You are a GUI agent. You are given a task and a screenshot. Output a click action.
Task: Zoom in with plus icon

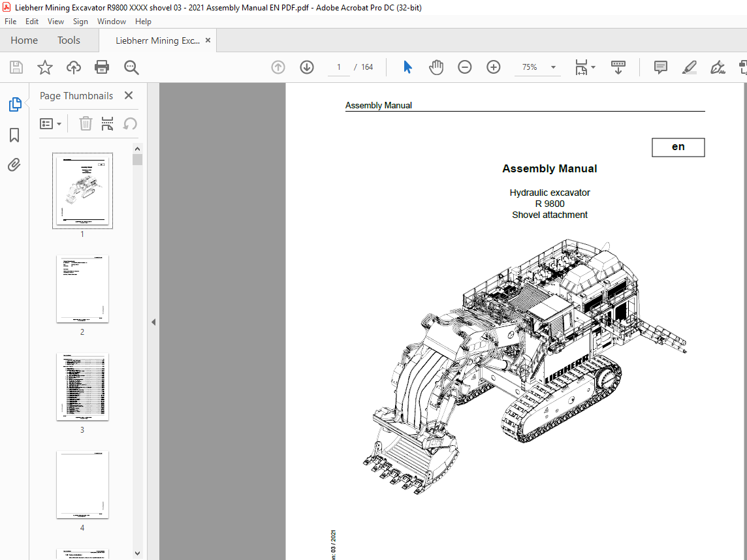click(494, 67)
